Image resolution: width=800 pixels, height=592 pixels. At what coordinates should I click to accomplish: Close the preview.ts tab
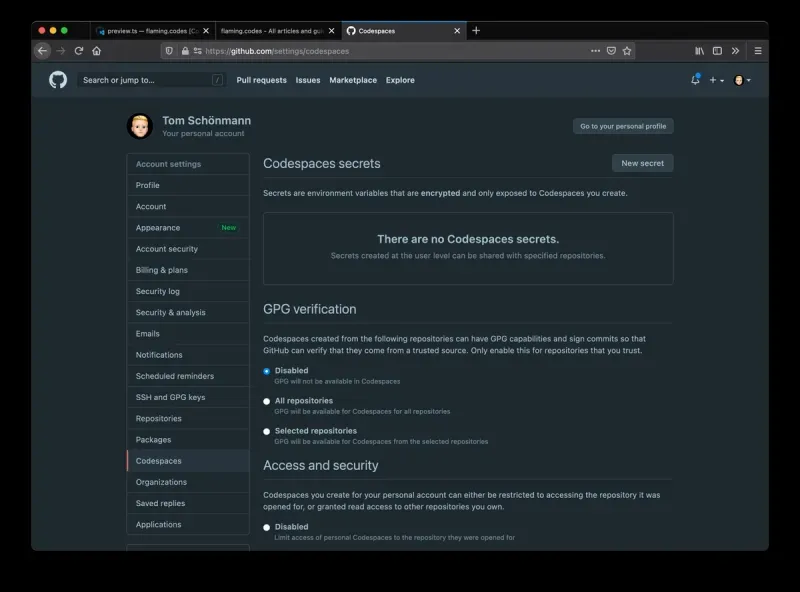tap(206, 31)
